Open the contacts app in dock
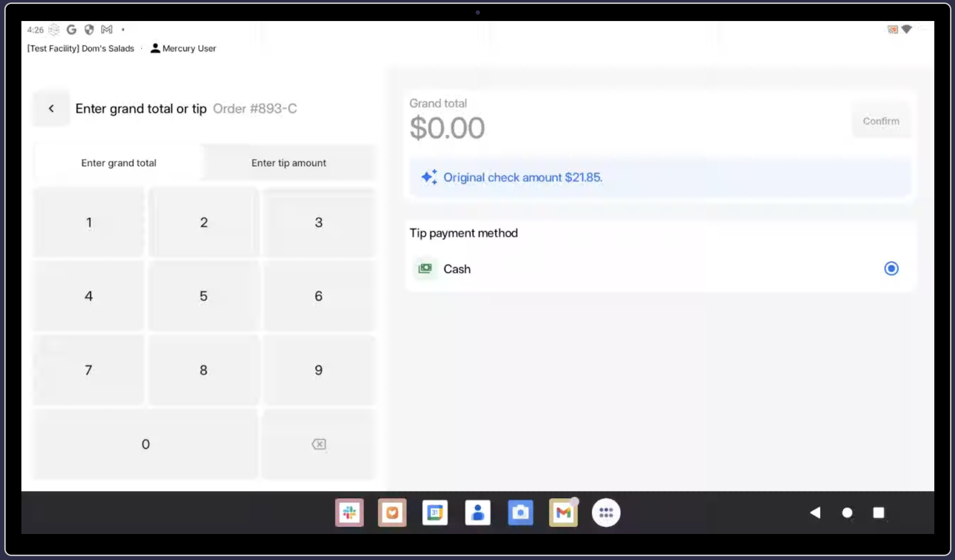This screenshot has height=560, width=955. tap(477, 513)
